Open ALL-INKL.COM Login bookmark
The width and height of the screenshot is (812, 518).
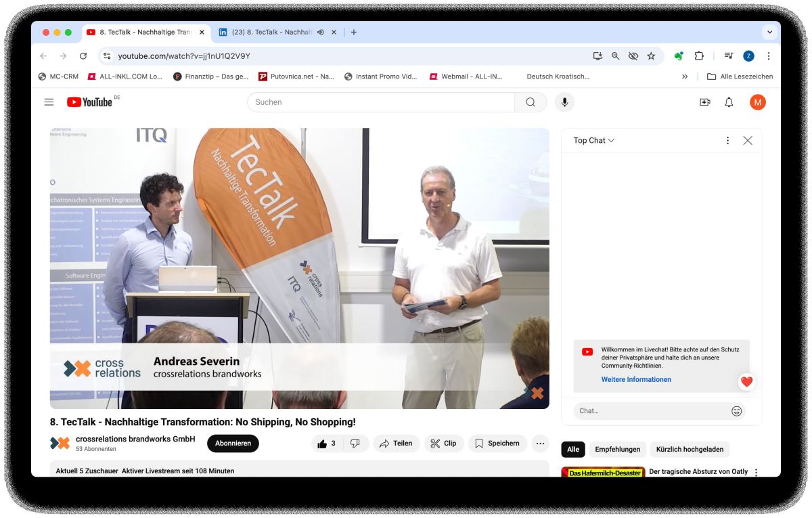point(125,77)
